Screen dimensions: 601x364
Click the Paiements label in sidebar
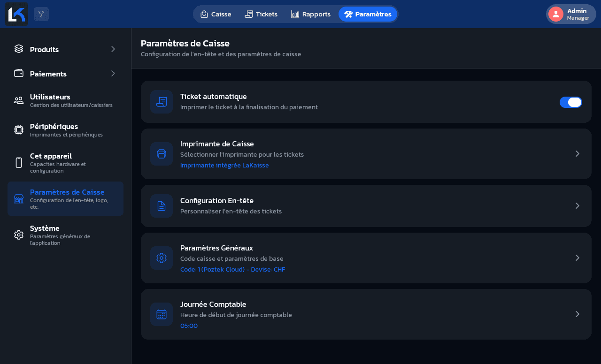point(48,74)
